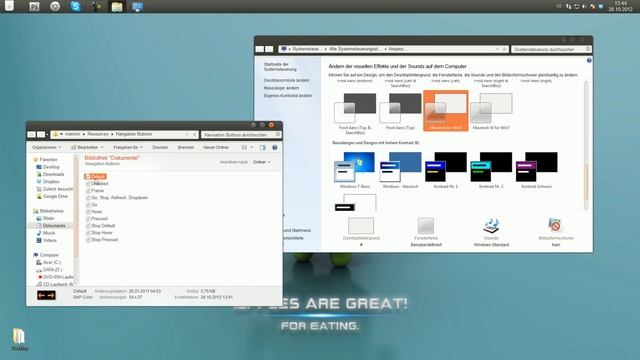Open the Bilder library
Image resolution: width=640 pixels, height=360 pixels.
pyautogui.click(x=48, y=218)
